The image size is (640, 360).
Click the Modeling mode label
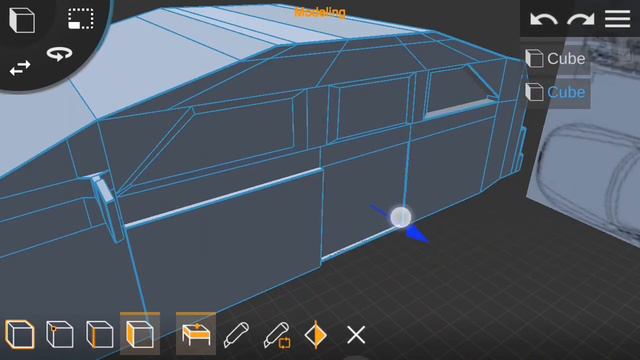(320, 13)
